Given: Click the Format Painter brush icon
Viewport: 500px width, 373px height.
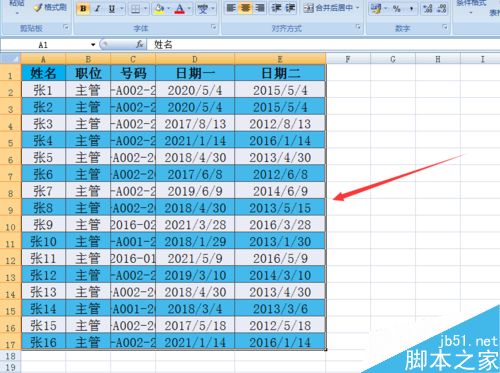Looking at the screenshot, I should 38,7.
